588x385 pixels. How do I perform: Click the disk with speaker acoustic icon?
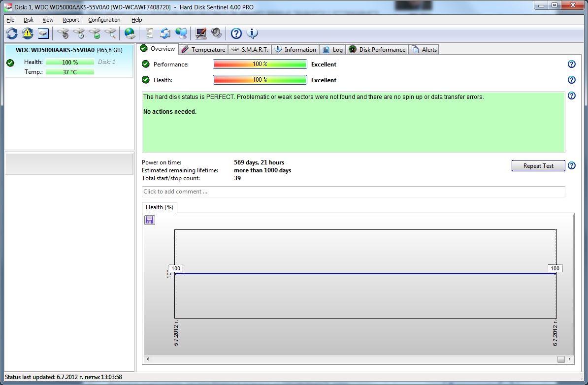64,33
